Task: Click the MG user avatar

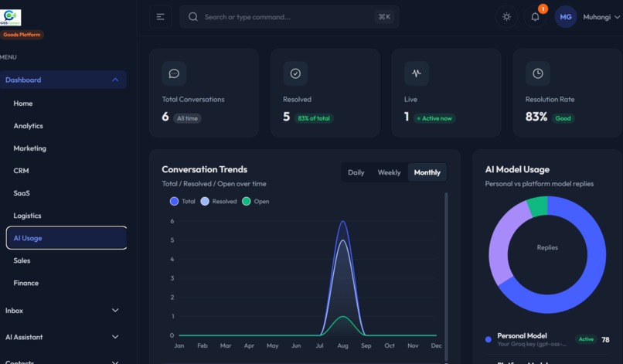Action: [x=565, y=17]
